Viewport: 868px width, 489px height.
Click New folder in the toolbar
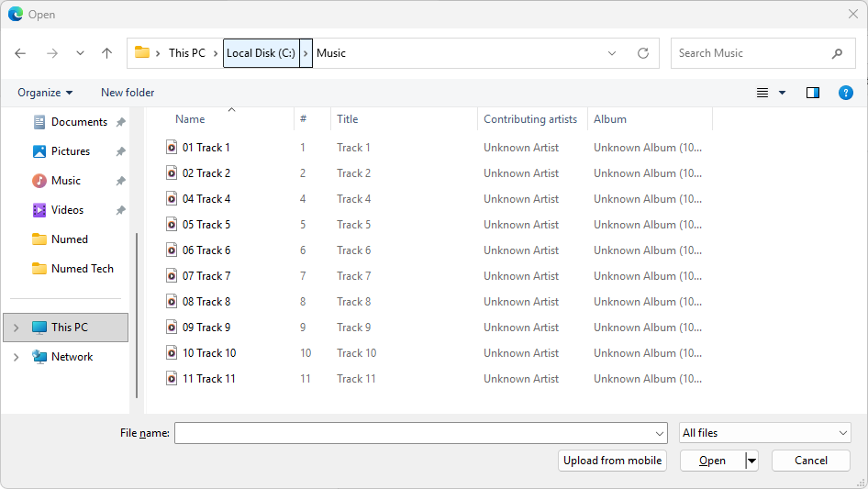point(128,93)
